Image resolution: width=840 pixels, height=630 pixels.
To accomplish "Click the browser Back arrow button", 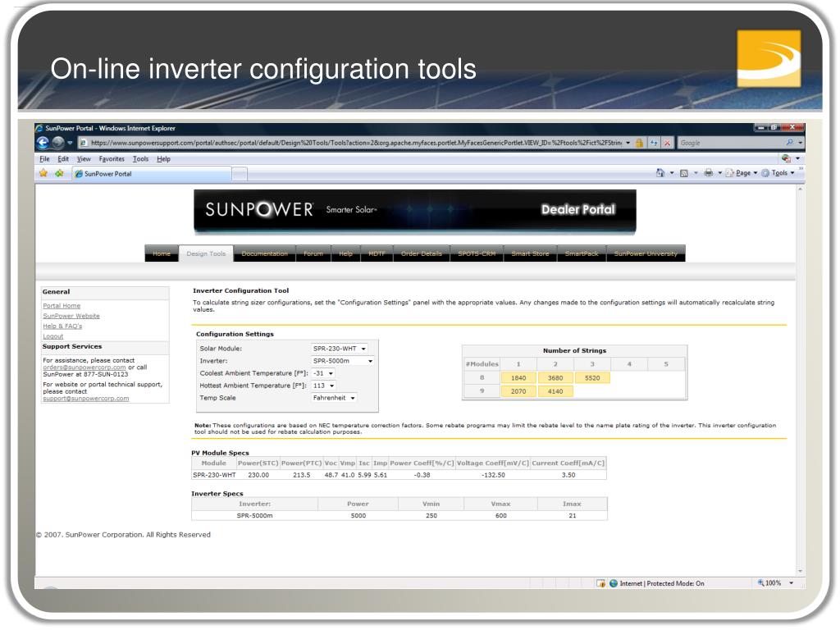I will (43, 143).
